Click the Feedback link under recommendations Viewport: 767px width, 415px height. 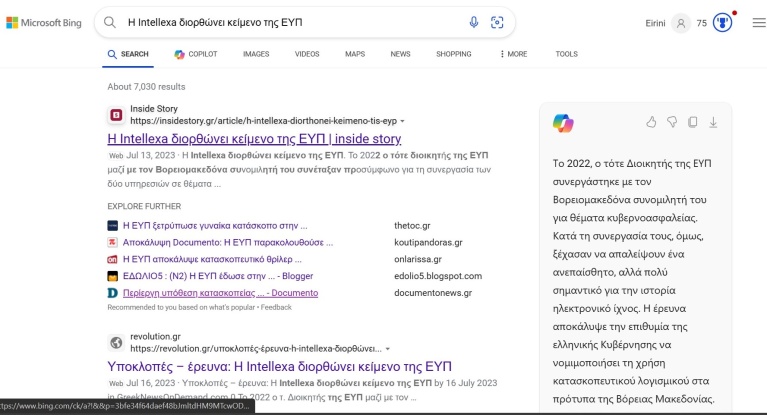(x=276, y=307)
